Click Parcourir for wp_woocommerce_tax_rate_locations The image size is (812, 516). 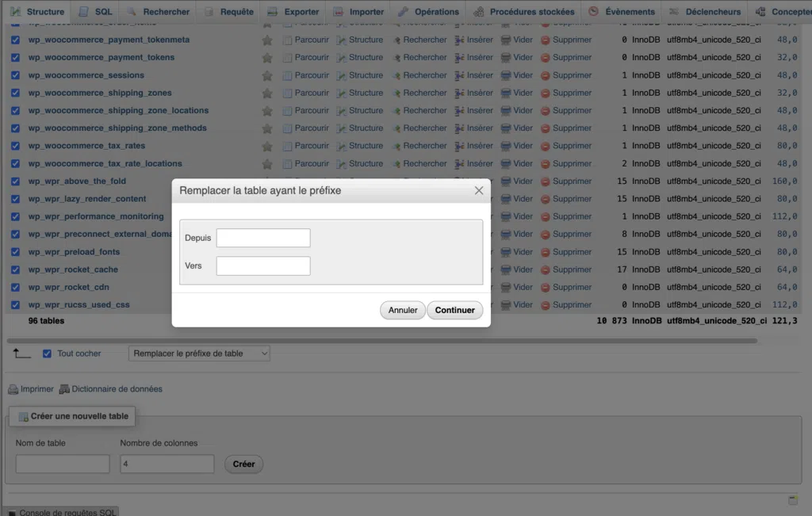tap(312, 164)
